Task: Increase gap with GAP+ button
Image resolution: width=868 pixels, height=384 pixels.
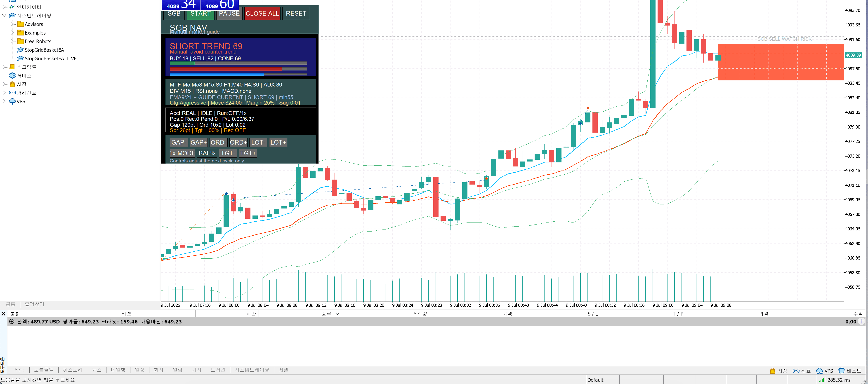Action: coord(198,143)
